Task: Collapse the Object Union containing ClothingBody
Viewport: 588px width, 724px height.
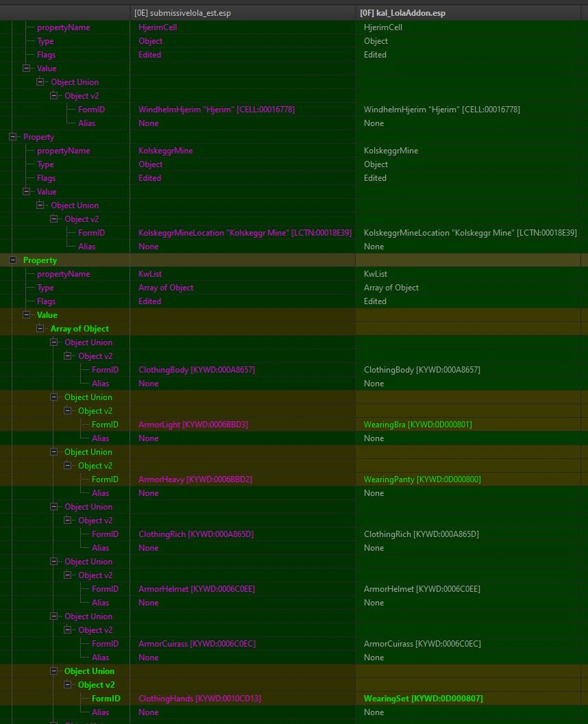Action: pos(53,342)
